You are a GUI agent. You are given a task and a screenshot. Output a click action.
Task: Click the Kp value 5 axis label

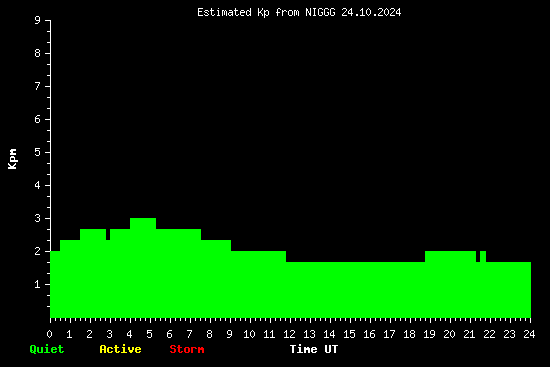[x=38, y=152]
